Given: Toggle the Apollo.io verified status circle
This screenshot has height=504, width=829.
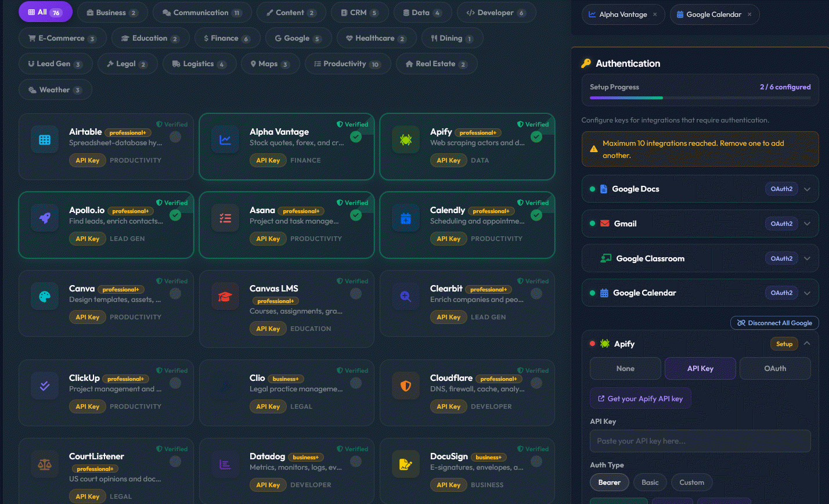Looking at the screenshot, I should click(175, 214).
